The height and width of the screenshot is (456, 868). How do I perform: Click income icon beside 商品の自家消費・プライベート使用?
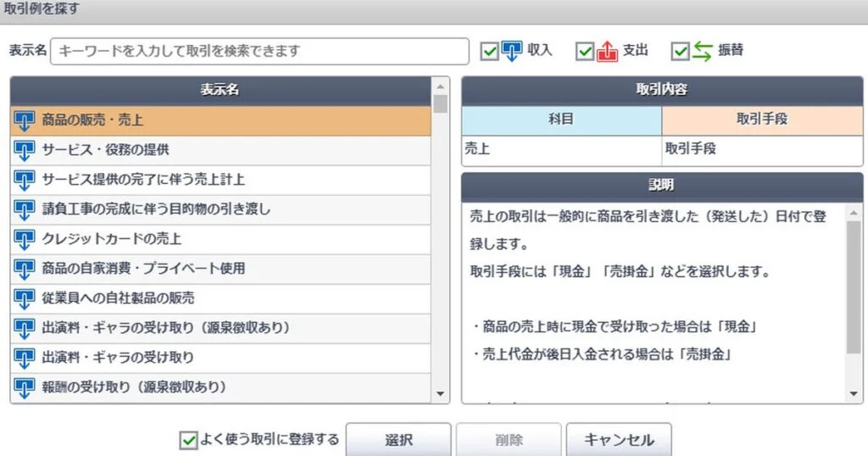(x=25, y=269)
